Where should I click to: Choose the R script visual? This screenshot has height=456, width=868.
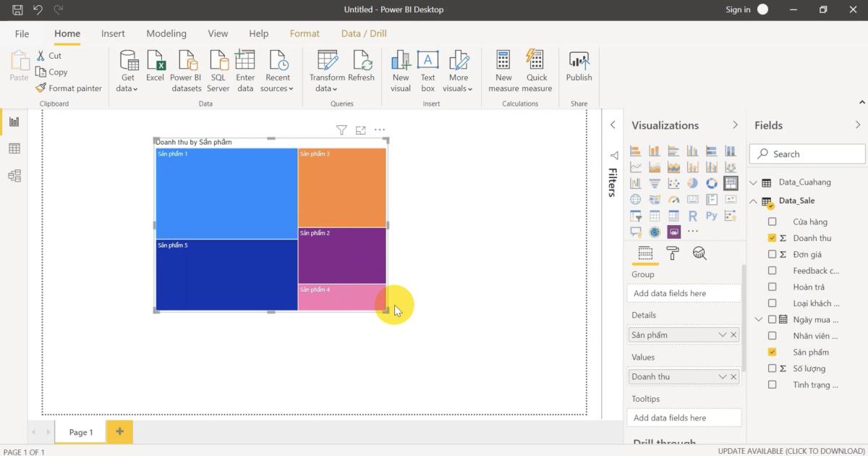pyautogui.click(x=694, y=215)
